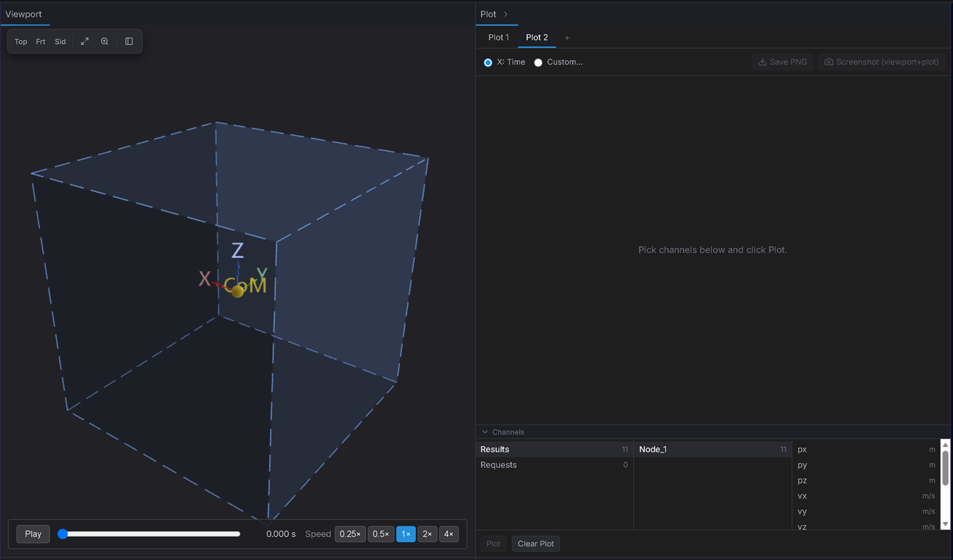Switch viewport to Top view
The height and width of the screenshot is (560, 953).
tap(21, 42)
